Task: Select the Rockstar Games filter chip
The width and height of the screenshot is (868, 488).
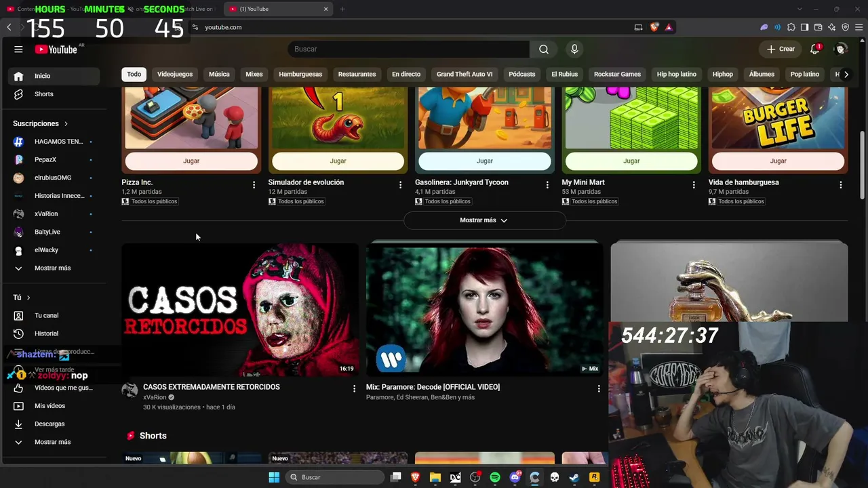Action: click(617, 75)
